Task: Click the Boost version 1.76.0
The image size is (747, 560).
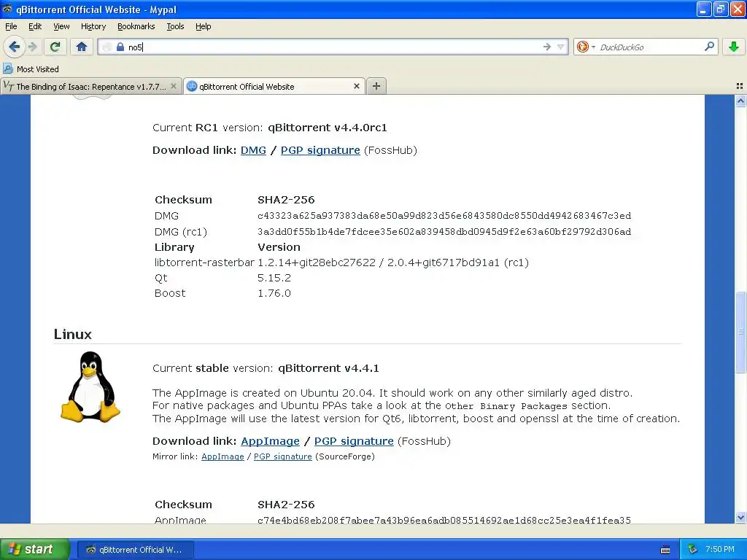Action: [274, 293]
